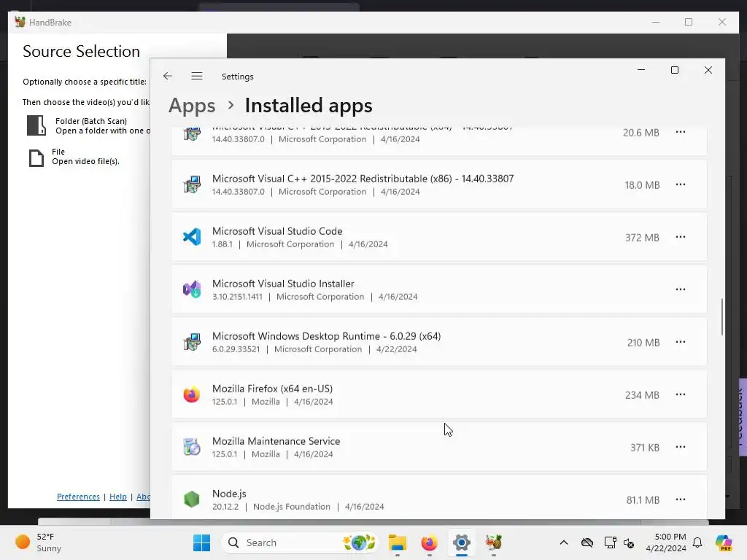Go back with the Settings back arrow
The height and width of the screenshot is (560, 747).
(168, 76)
